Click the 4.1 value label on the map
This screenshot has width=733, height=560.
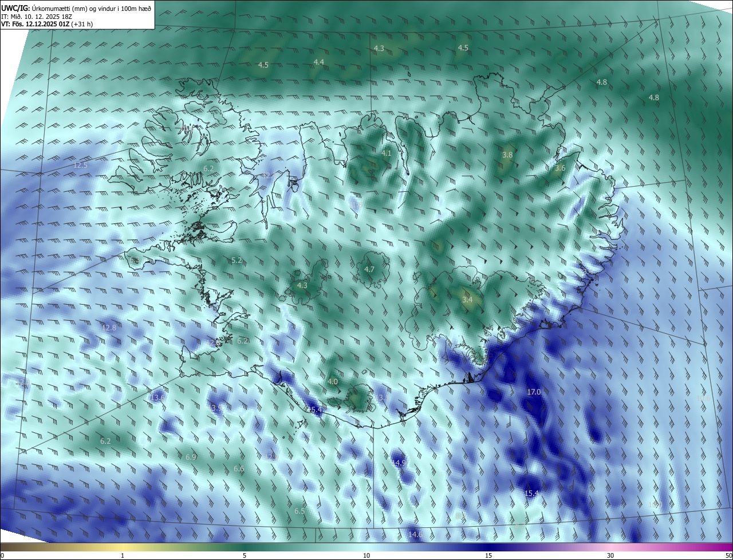tap(387, 153)
